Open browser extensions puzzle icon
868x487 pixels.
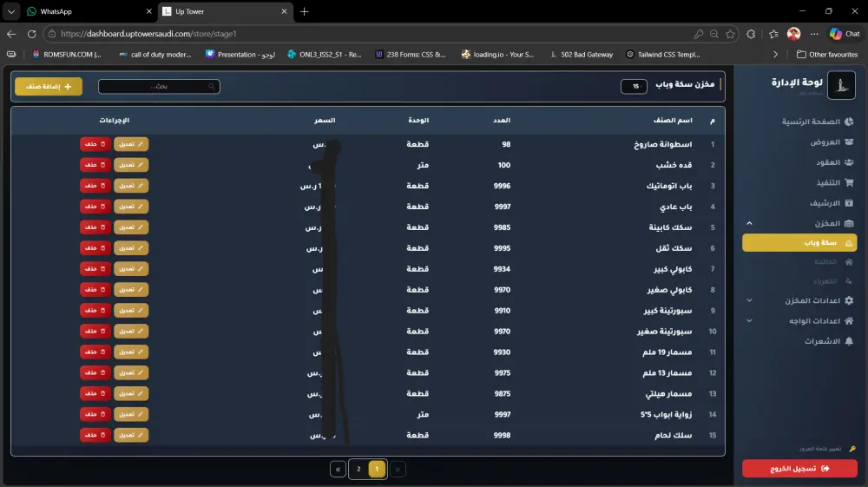tap(751, 34)
